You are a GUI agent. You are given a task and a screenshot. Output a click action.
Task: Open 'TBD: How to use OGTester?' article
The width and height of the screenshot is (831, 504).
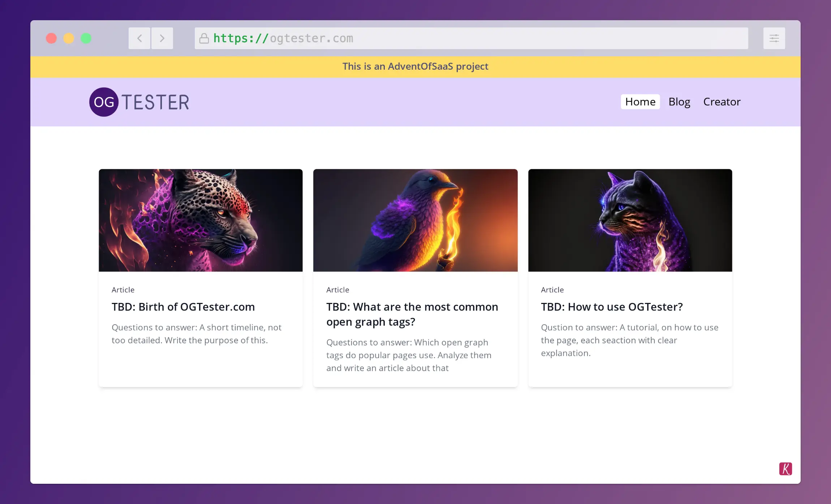[x=612, y=307]
